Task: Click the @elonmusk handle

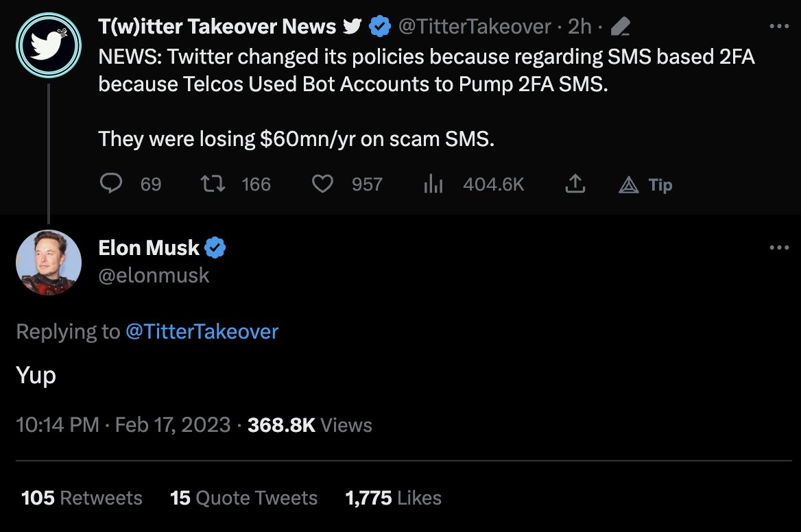Action: (x=154, y=275)
